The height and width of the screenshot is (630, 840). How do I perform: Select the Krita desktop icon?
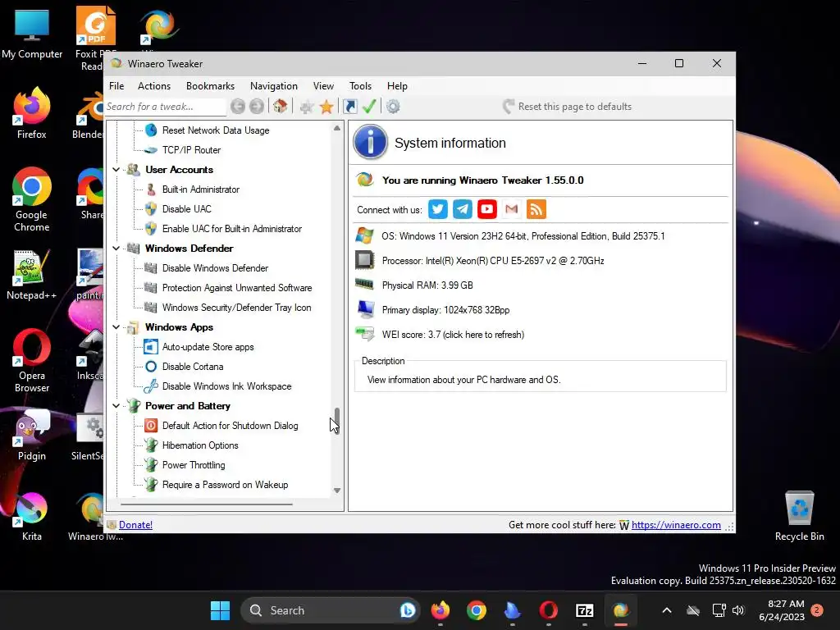pos(32,516)
